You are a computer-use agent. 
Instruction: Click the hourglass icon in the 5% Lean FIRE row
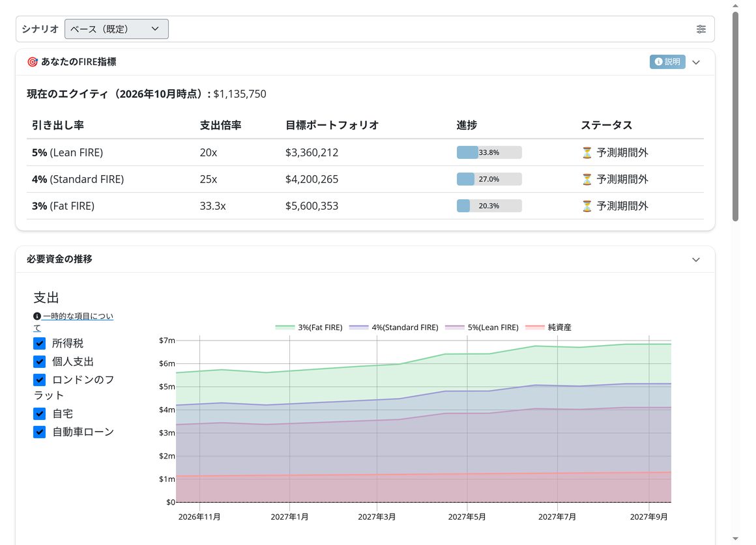(587, 153)
